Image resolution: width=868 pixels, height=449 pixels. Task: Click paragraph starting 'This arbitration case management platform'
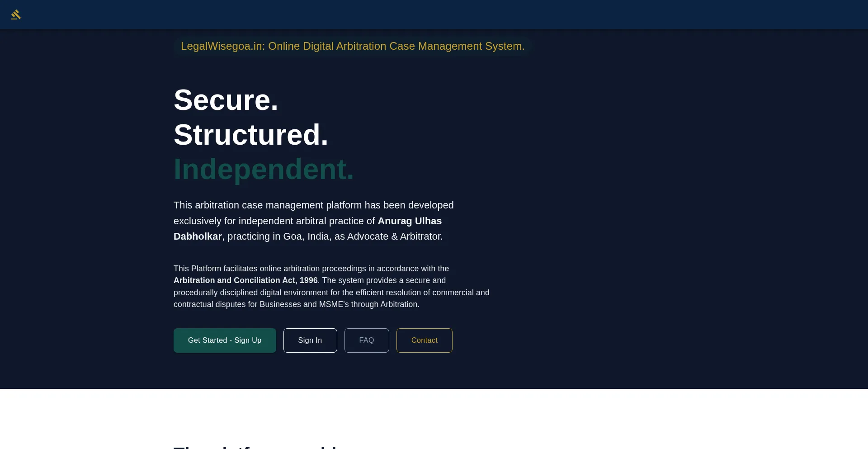click(314, 221)
